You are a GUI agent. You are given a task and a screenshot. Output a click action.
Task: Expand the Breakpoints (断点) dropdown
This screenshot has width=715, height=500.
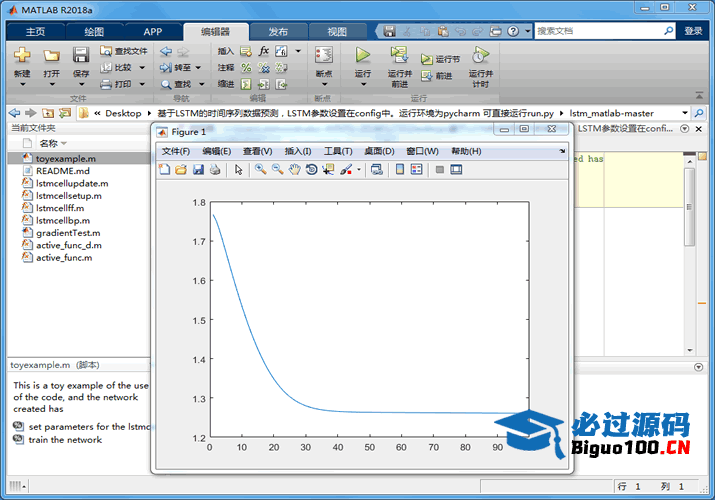click(x=323, y=86)
